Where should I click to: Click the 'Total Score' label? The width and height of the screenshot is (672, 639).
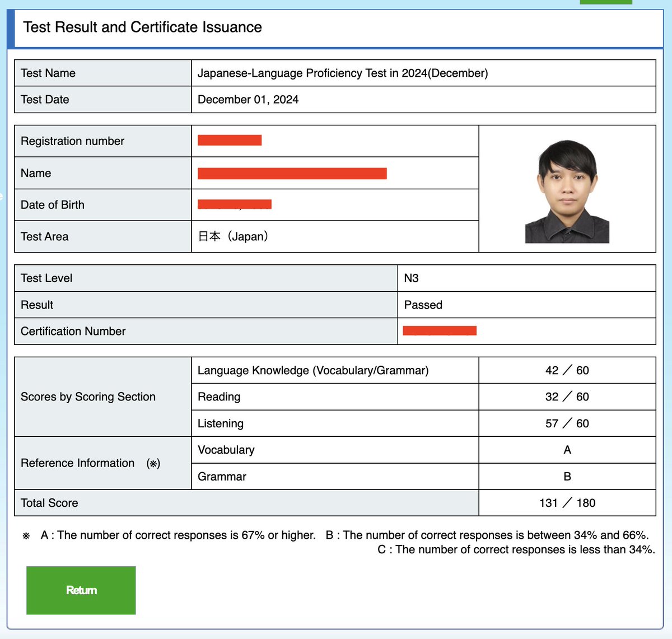[x=49, y=503]
